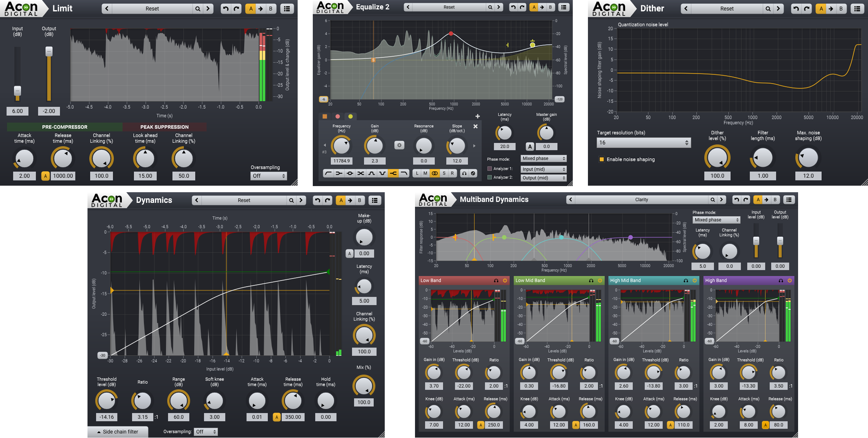Screen dimensions: 868x438
Task: Click the headphone band-listen icon in Equalize 2
Action: [x=464, y=173]
